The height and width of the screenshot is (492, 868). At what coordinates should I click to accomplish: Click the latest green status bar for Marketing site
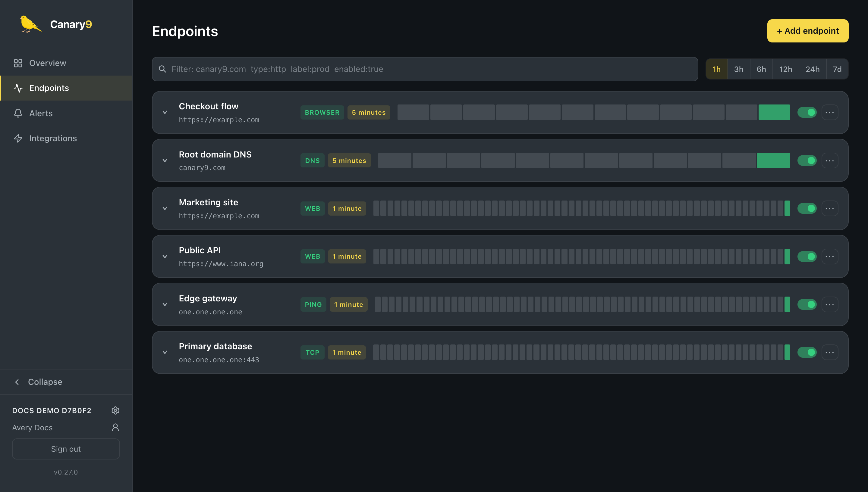point(787,208)
